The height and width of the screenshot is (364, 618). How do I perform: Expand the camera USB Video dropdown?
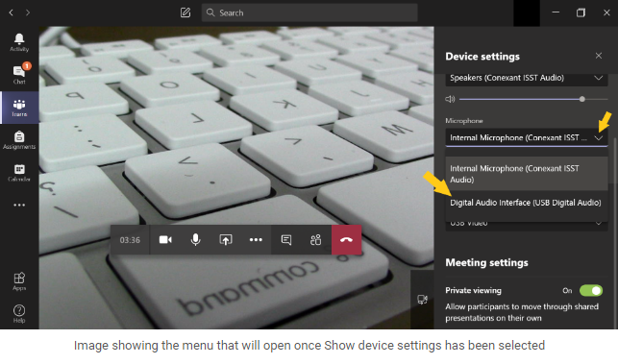point(527,224)
